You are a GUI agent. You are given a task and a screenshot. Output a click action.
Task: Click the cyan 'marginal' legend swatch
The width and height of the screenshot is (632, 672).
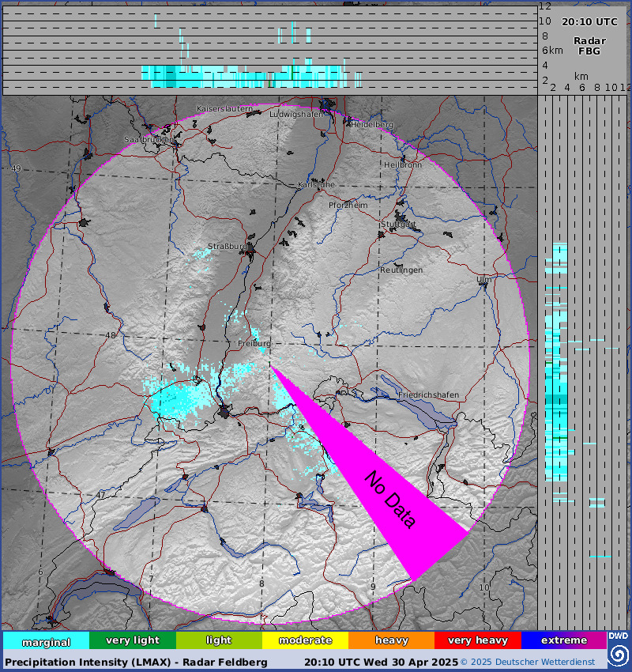tap(47, 640)
